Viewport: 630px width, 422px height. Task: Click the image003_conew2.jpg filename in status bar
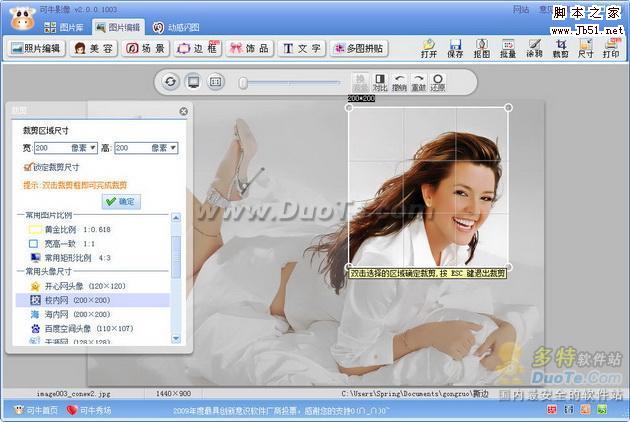pos(74,394)
